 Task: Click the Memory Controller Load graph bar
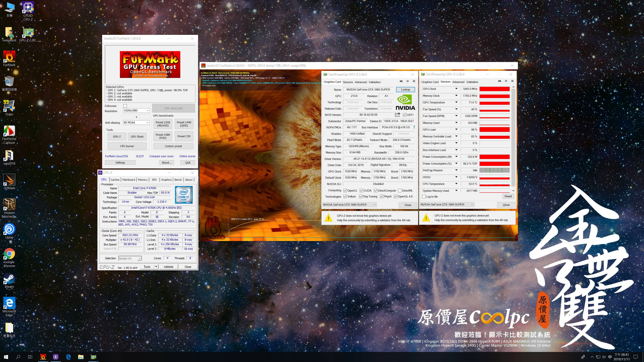pyautogui.click(x=495, y=136)
